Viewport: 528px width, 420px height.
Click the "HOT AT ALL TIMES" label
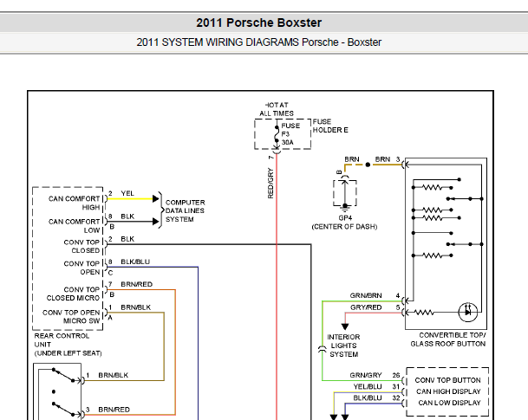point(277,109)
